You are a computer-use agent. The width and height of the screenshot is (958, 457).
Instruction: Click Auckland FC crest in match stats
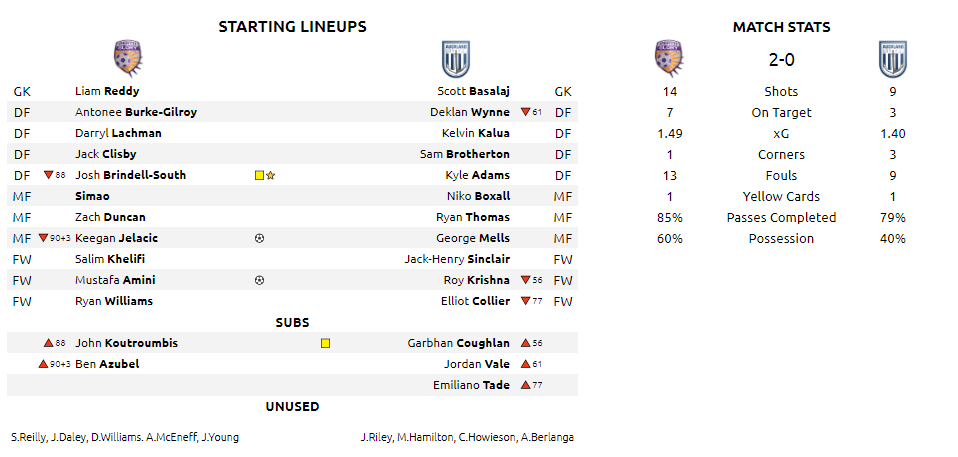coord(893,59)
